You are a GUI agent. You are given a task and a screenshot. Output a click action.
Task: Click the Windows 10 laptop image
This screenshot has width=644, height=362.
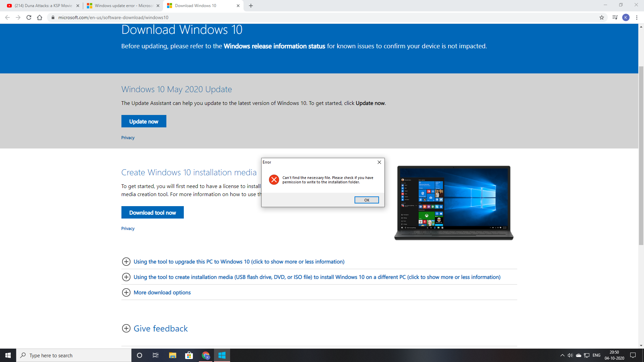[454, 203]
